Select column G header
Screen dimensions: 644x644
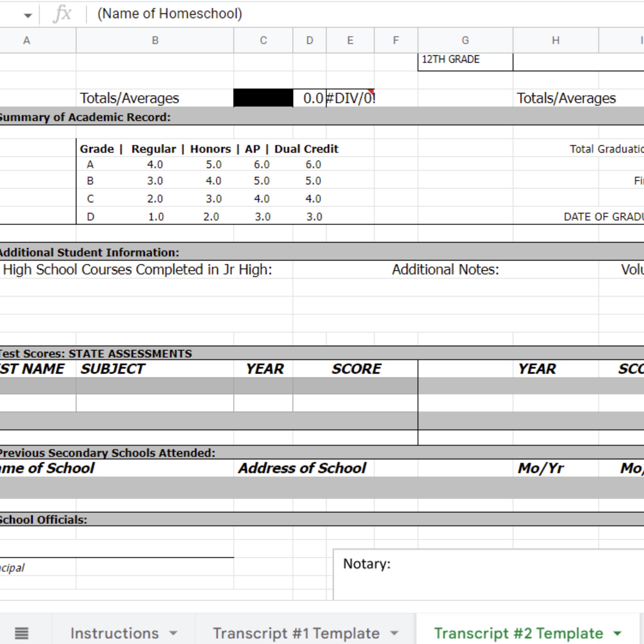pyautogui.click(x=465, y=40)
